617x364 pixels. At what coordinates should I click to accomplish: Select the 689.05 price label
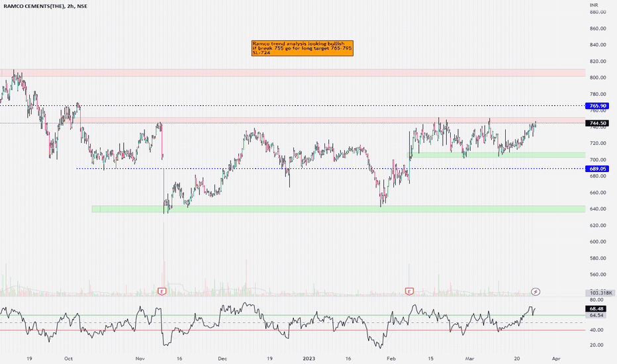[x=597, y=169]
